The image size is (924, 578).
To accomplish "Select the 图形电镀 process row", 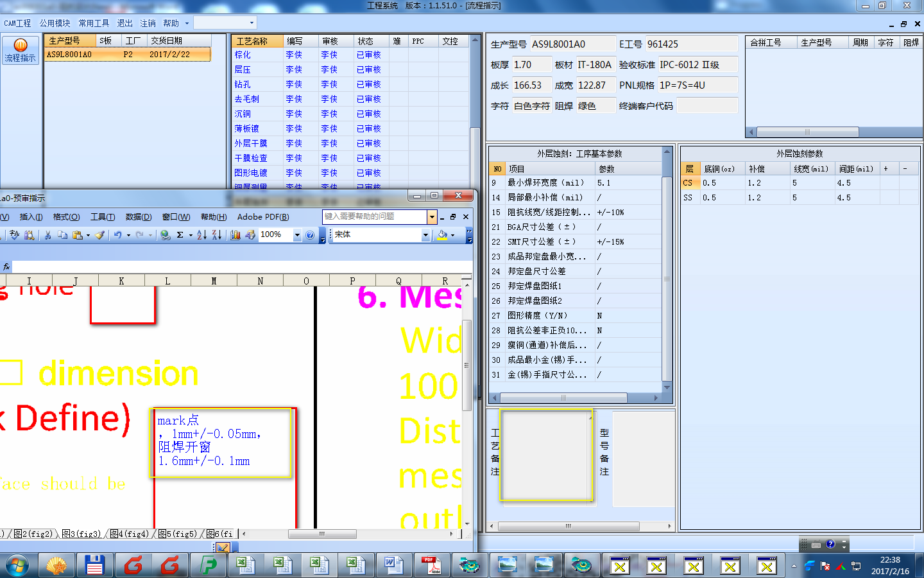I will click(350, 173).
